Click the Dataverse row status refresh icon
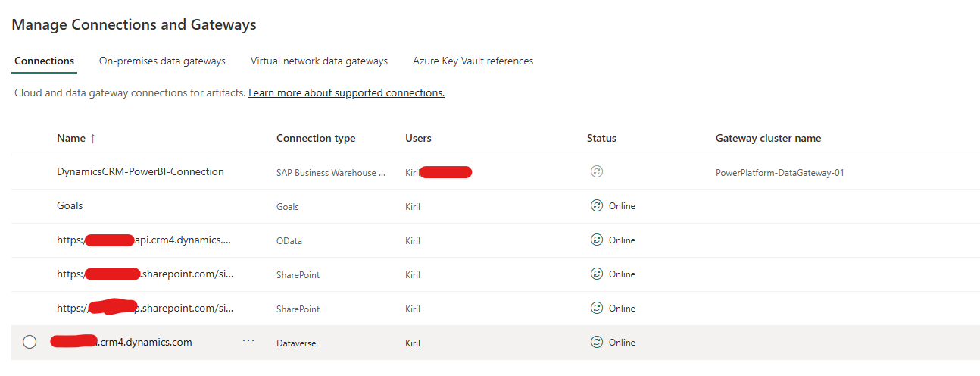The height and width of the screenshot is (376, 980). (597, 343)
